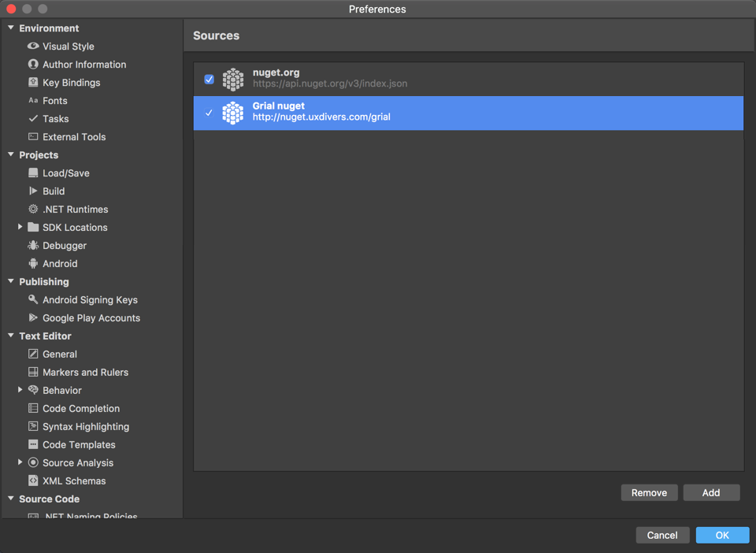Expand the Behavior section

[x=20, y=390]
